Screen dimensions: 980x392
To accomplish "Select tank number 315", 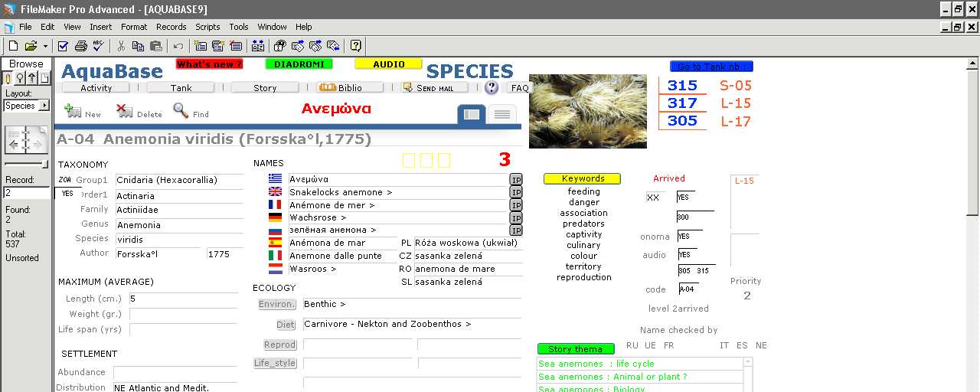I will [x=682, y=86].
